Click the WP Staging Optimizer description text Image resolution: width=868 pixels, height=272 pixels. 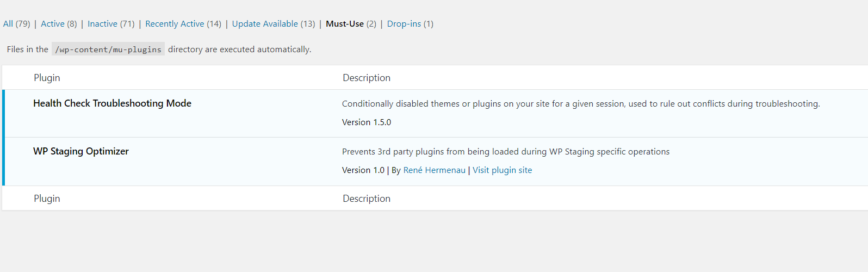[506, 152]
